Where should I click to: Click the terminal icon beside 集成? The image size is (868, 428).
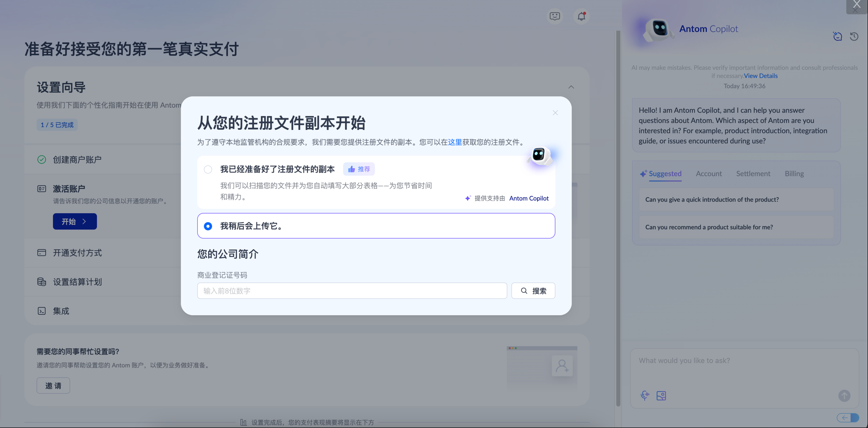(x=42, y=311)
